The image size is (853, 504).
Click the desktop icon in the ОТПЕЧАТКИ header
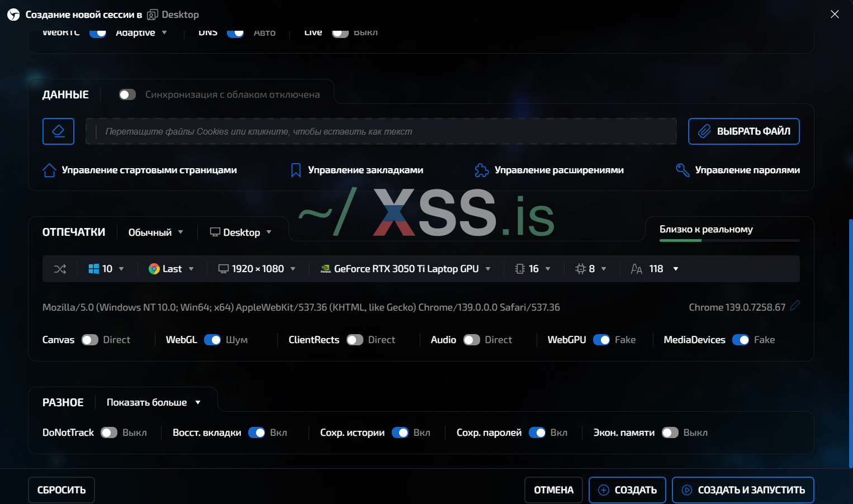pyautogui.click(x=215, y=232)
